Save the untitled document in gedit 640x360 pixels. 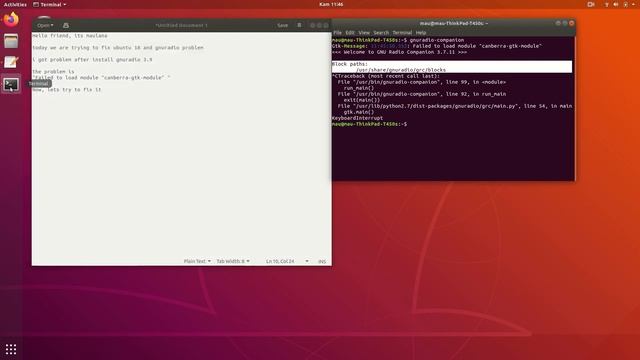coord(282,25)
